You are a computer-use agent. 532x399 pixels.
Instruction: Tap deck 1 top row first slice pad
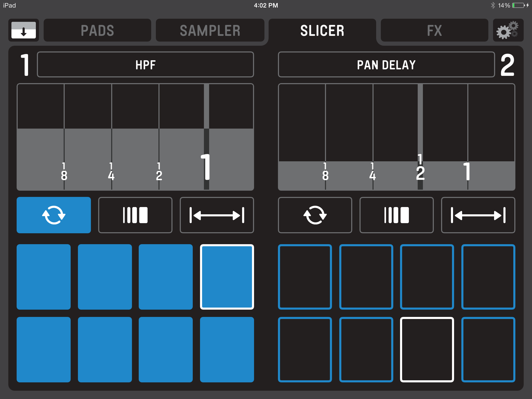[44, 277]
